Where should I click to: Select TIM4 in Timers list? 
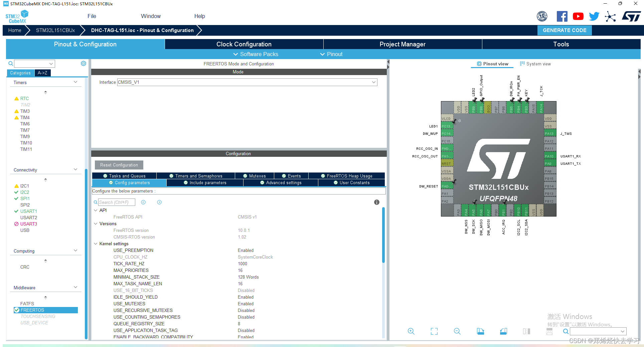pos(25,117)
